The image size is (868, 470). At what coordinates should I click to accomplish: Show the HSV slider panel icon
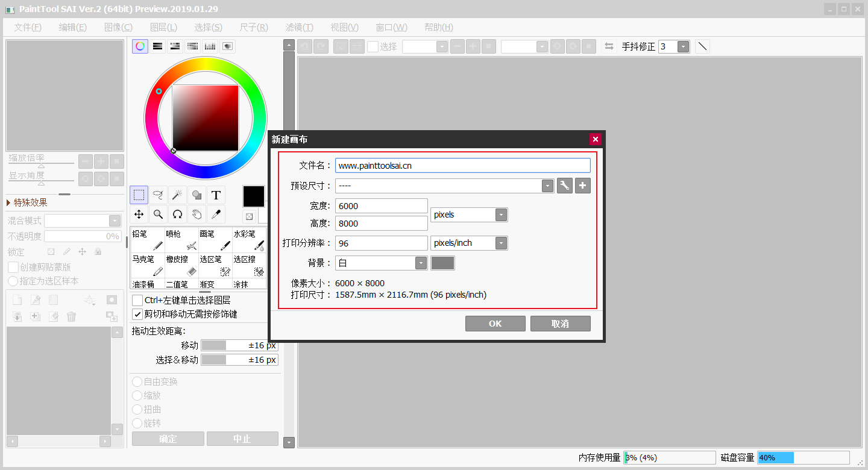click(175, 46)
